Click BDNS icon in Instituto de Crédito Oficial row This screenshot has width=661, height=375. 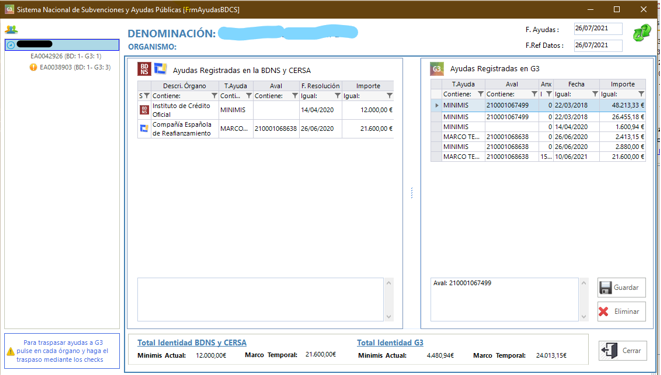[x=144, y=110]
